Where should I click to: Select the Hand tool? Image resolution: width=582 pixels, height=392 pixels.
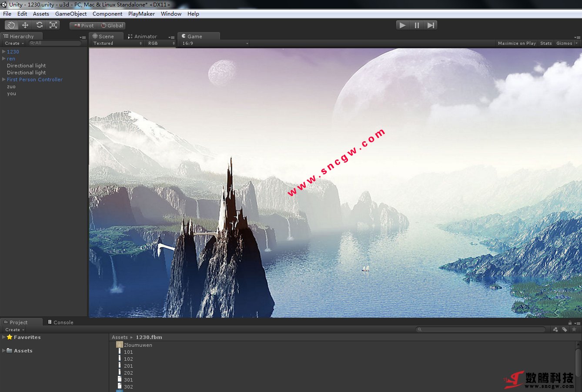pos(11,25)
